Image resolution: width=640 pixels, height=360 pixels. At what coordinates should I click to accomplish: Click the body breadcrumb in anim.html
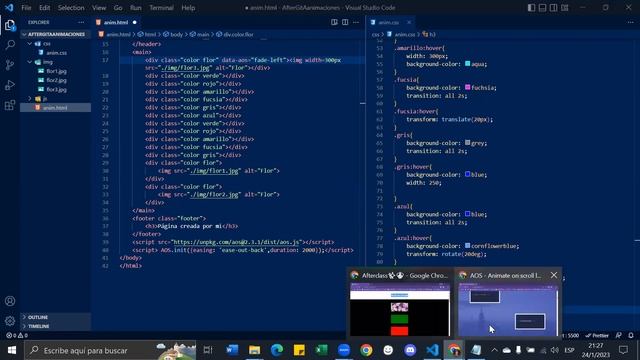tap(176, 35)
